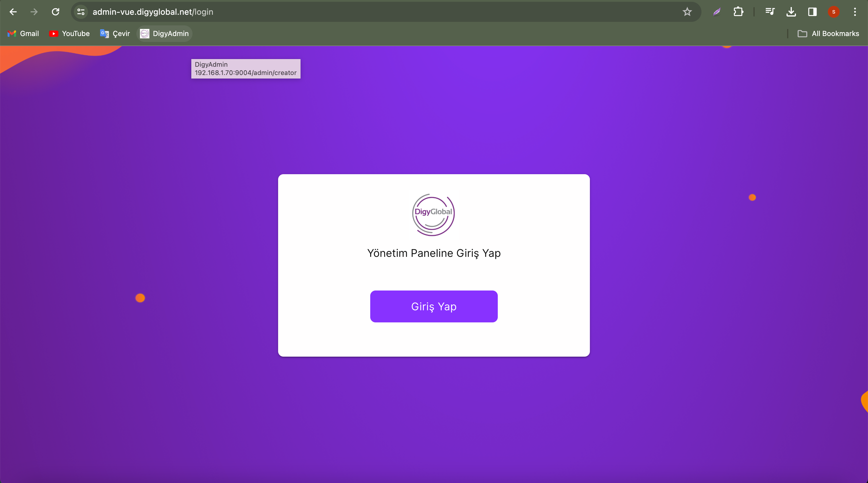868x483 pixels.
Task: Open the red profile avatar
Action: 833,12
